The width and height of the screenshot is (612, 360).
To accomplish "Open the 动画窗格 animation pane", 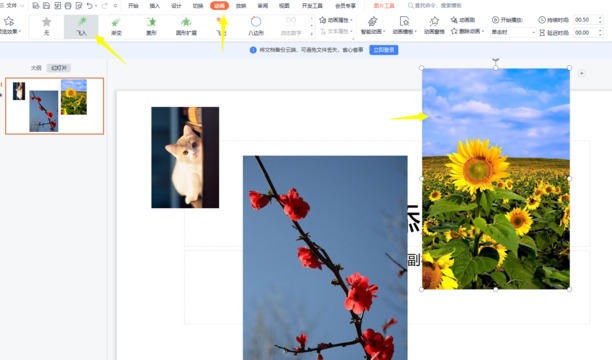I will click(434, 25).
